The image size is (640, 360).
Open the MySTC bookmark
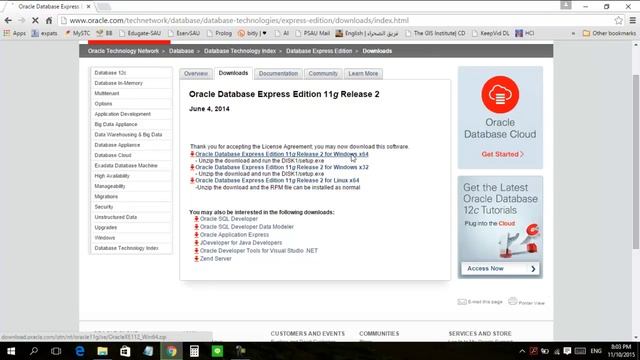point(77,33)
